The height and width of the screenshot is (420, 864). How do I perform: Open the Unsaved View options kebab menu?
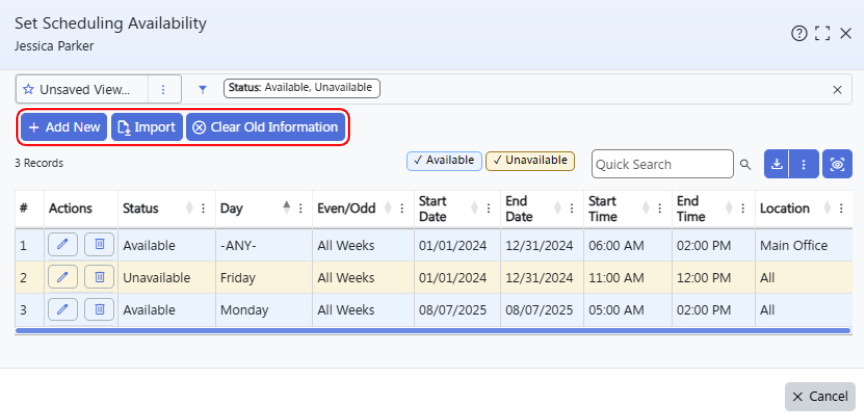[x=164, y=90]
